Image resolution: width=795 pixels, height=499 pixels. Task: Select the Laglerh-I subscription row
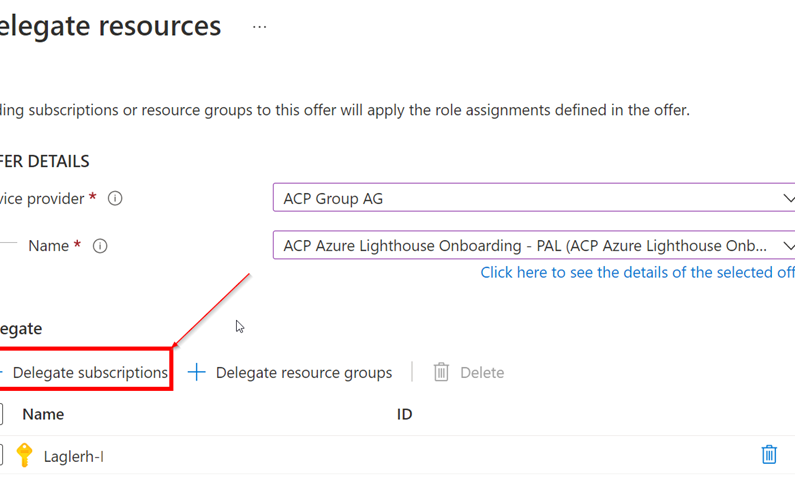398,455
